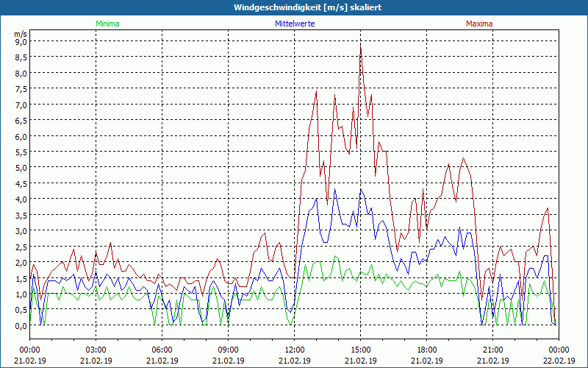Click the 21:00 time axis label
588x368 pixels.
(492, 350)
